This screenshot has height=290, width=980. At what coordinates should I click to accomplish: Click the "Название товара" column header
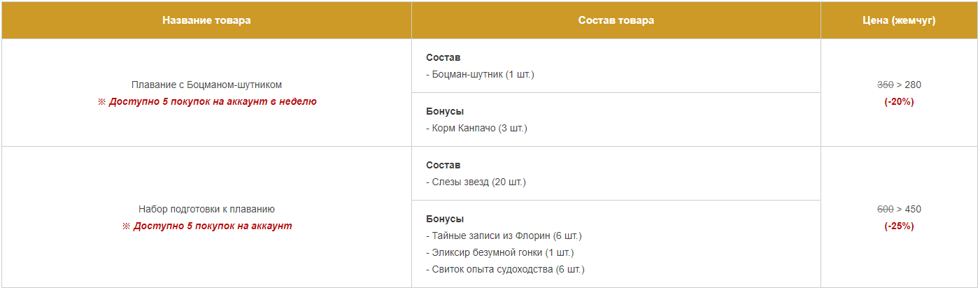tap(206, 20)
